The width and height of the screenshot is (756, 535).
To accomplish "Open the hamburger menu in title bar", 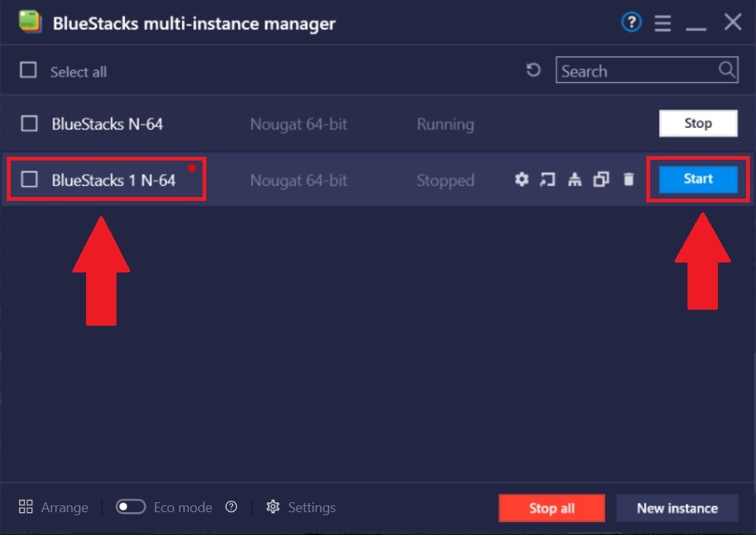I will click(662, 24).
